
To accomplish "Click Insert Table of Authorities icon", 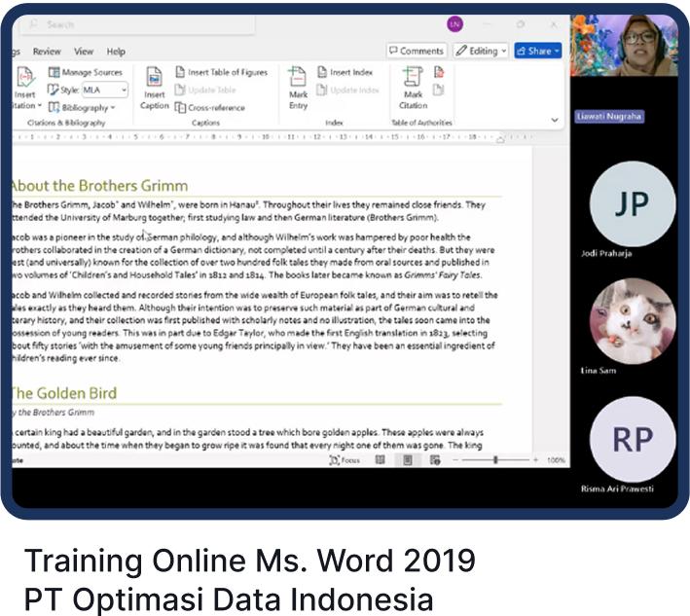I will (x=439, y=72).
